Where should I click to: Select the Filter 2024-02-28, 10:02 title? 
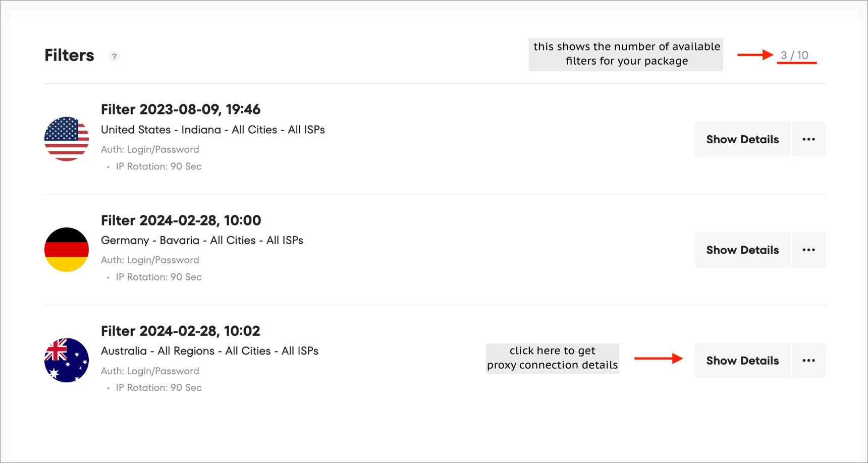[181, 331]
